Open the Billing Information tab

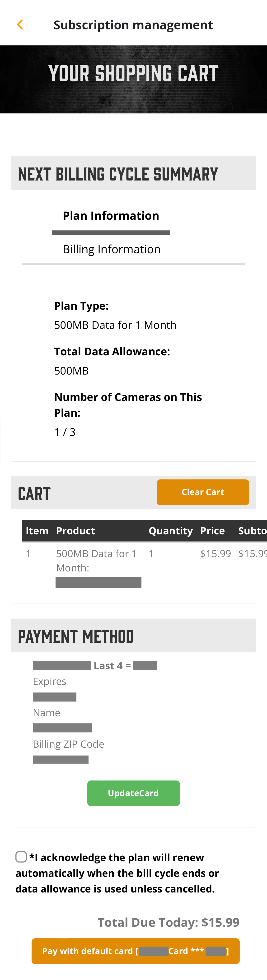coord(111,249)
